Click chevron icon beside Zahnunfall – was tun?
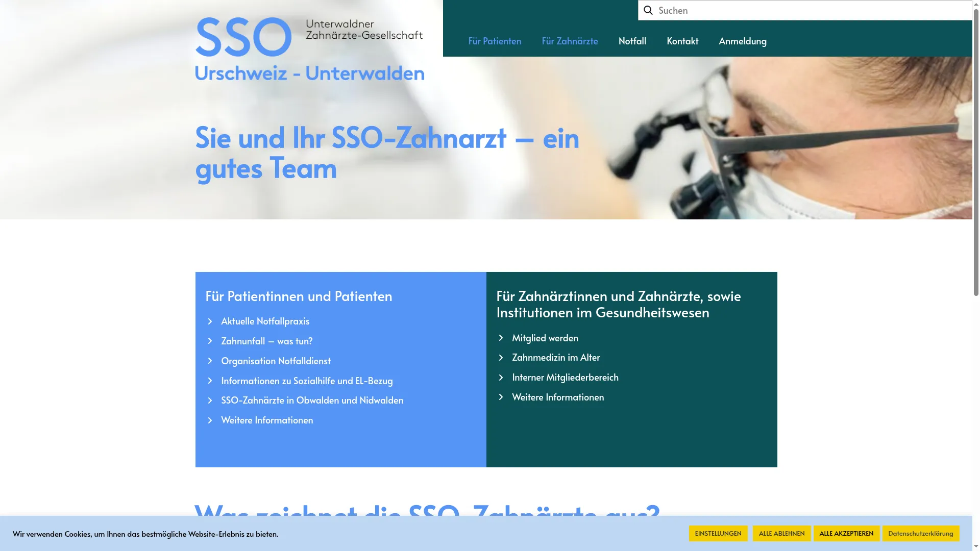 pyautogui.click(x=210, y=341)
